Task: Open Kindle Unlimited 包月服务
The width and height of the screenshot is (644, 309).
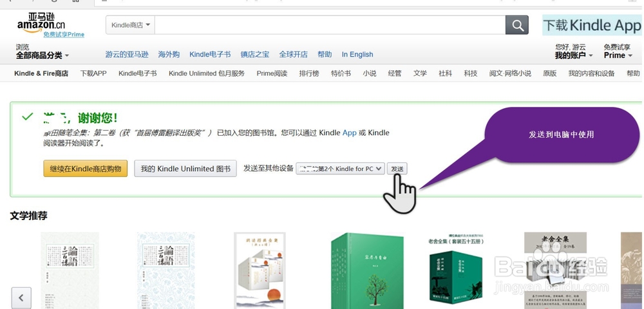Action: [207, 73]
